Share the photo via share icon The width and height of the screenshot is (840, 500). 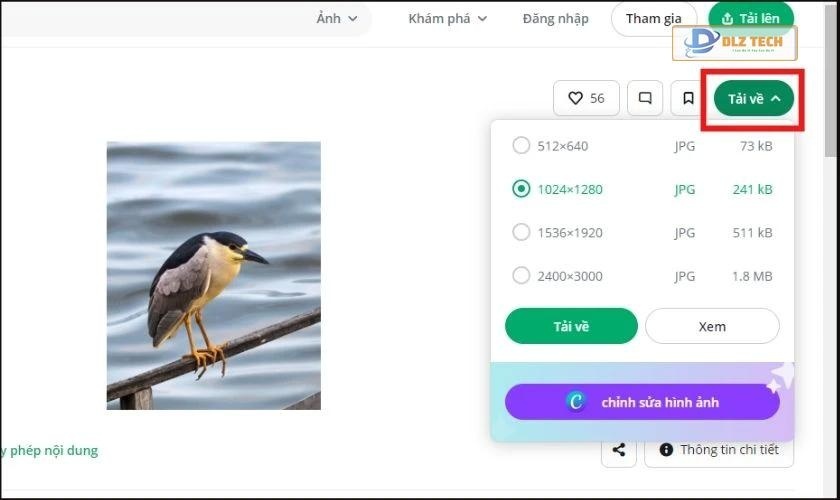click(x=619, y=450)
